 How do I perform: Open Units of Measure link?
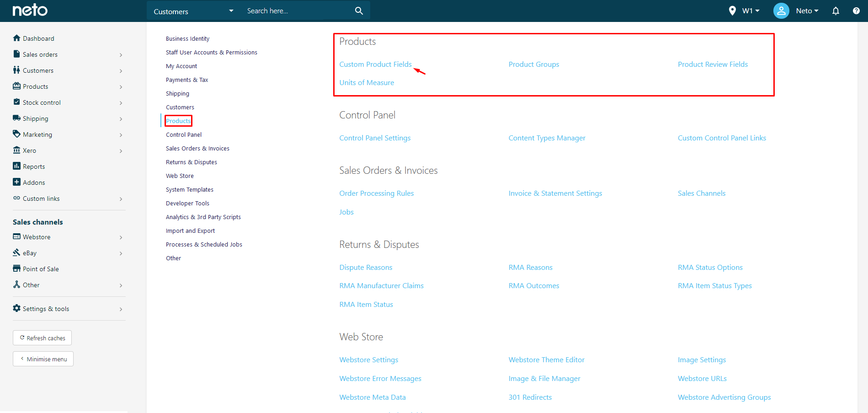click(x=367, y=82)
